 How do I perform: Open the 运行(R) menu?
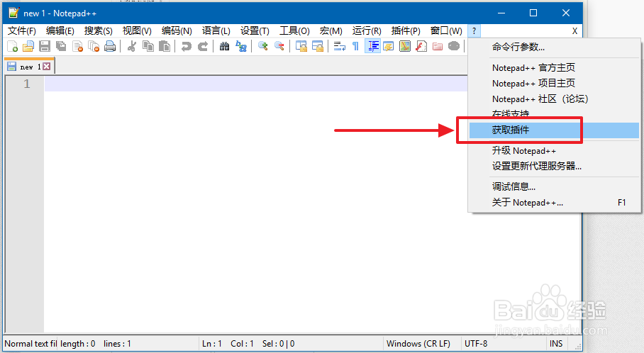tap(367, 30)
